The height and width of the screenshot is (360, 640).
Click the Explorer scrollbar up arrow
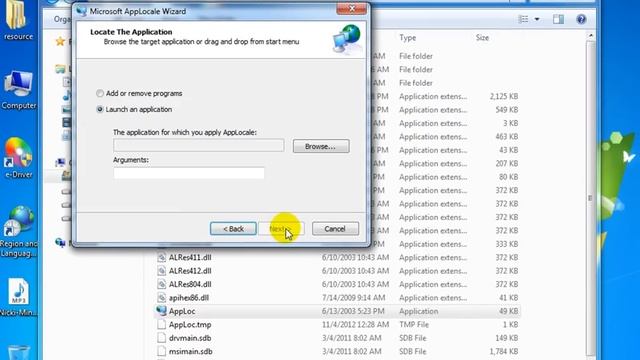tap(591, 36)
